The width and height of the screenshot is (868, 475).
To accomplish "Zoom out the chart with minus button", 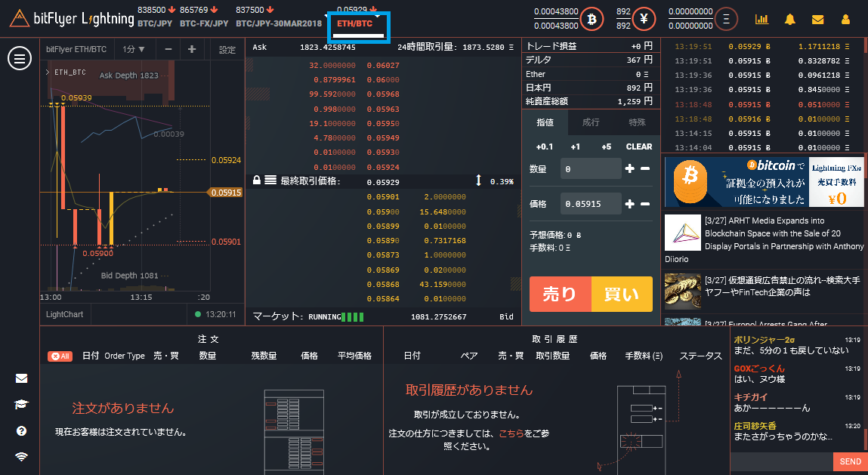I will tap(168, 49).
